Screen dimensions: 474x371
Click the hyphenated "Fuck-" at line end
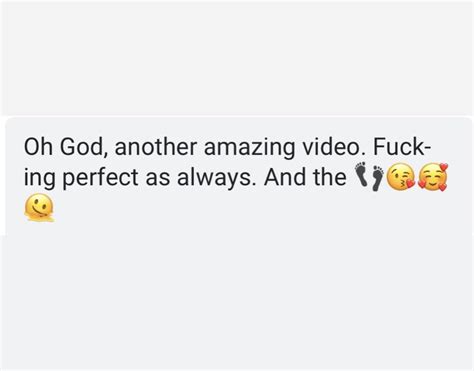click(x=402, y=147)
